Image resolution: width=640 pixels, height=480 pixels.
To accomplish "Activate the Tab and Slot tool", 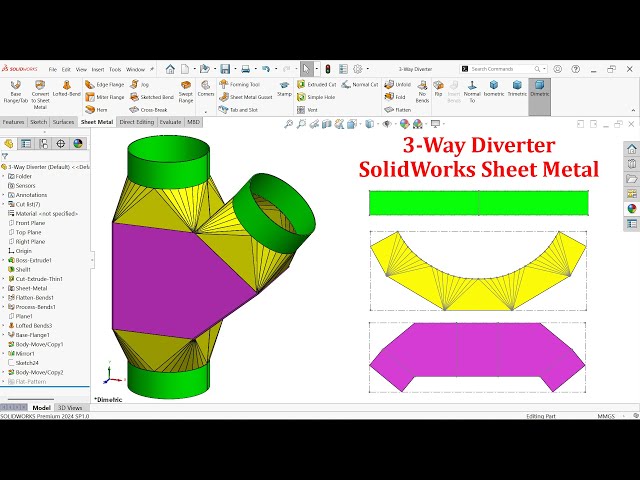I will 238,110.
